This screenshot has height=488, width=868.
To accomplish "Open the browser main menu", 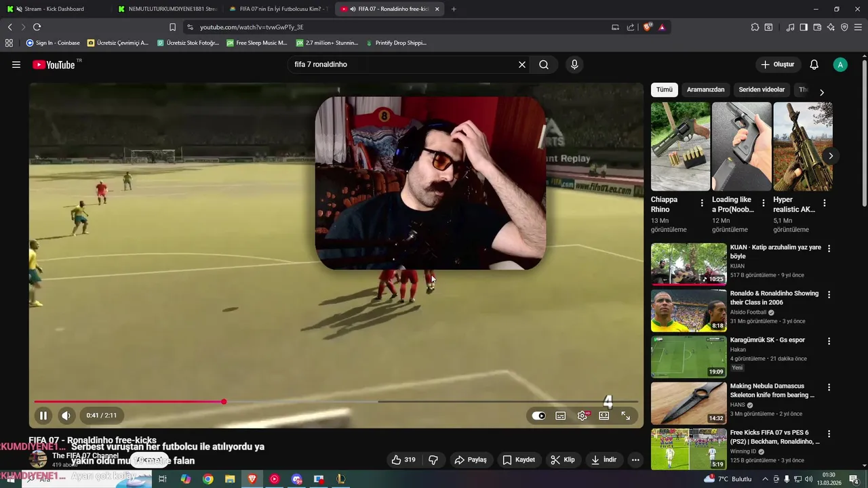I will point(859,27).
